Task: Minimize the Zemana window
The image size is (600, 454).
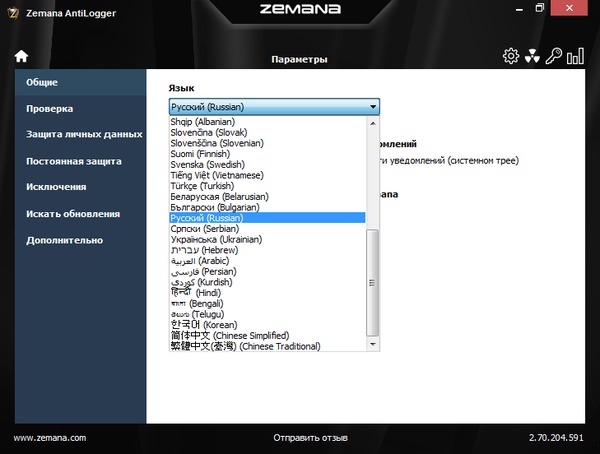Action: point(519,8)
